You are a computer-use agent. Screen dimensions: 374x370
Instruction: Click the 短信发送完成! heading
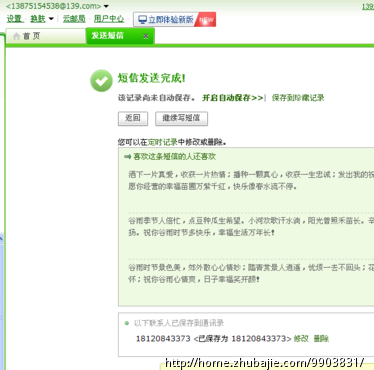pyautogui.click(x=151, y=78)
